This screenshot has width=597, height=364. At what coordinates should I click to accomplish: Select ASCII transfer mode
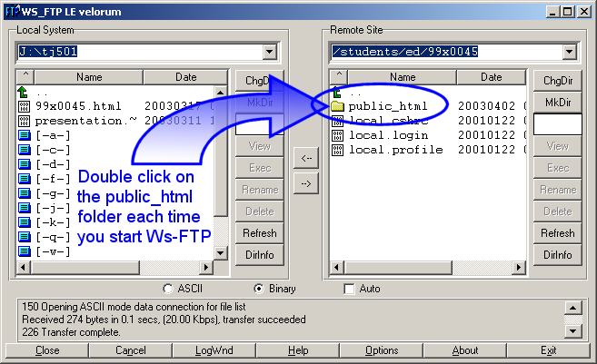(167, 289)
